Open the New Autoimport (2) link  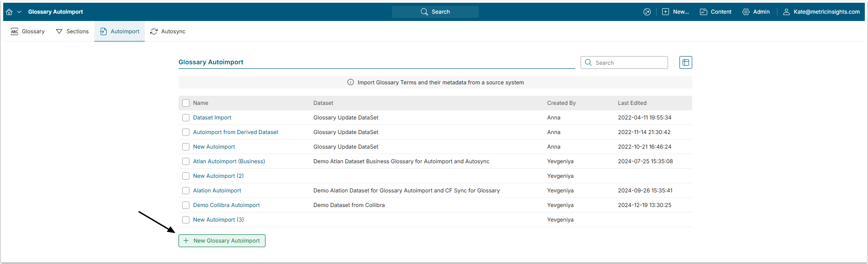[x=219, y=176]
